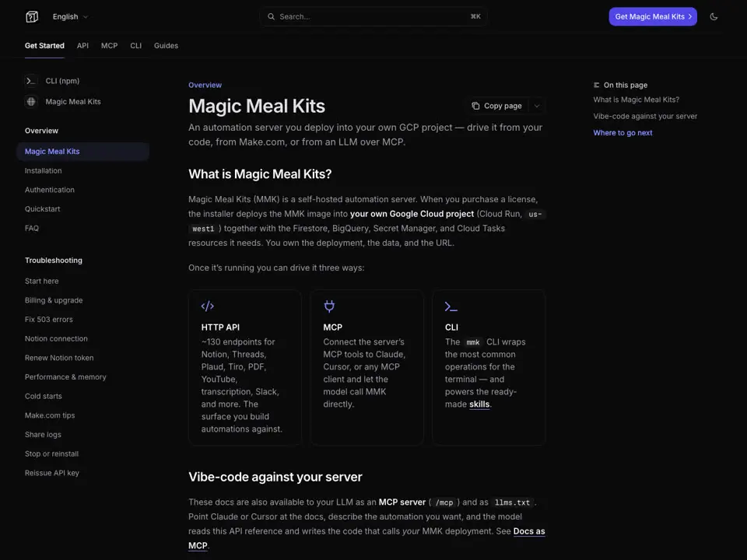
Task: Open the Share logs page
Action: (x=43, y=434)
